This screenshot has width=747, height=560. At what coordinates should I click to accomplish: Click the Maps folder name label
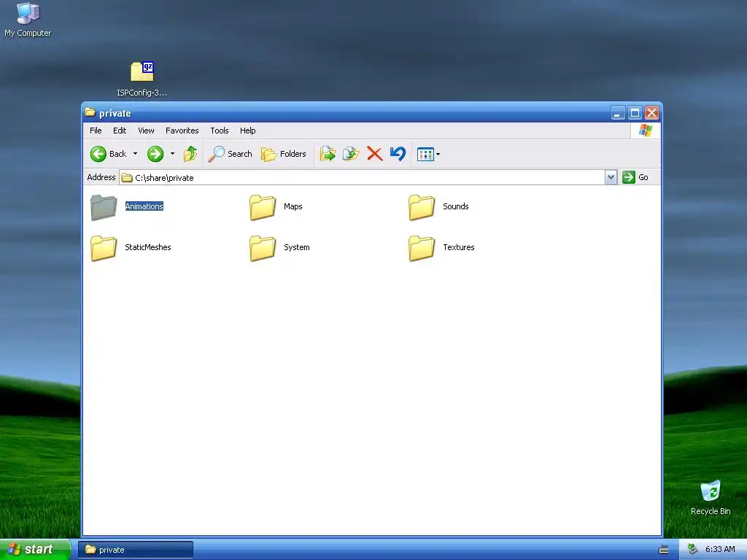(293, 206)
